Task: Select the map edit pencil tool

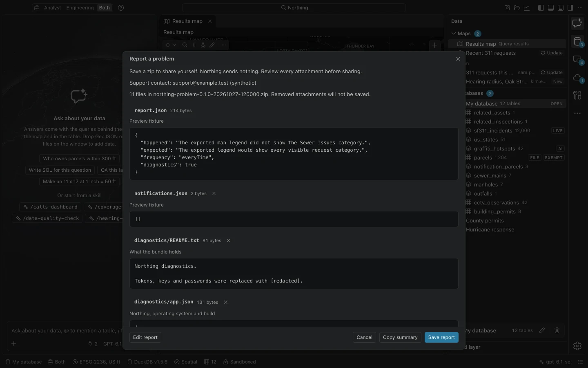Action: coord(212,45)
